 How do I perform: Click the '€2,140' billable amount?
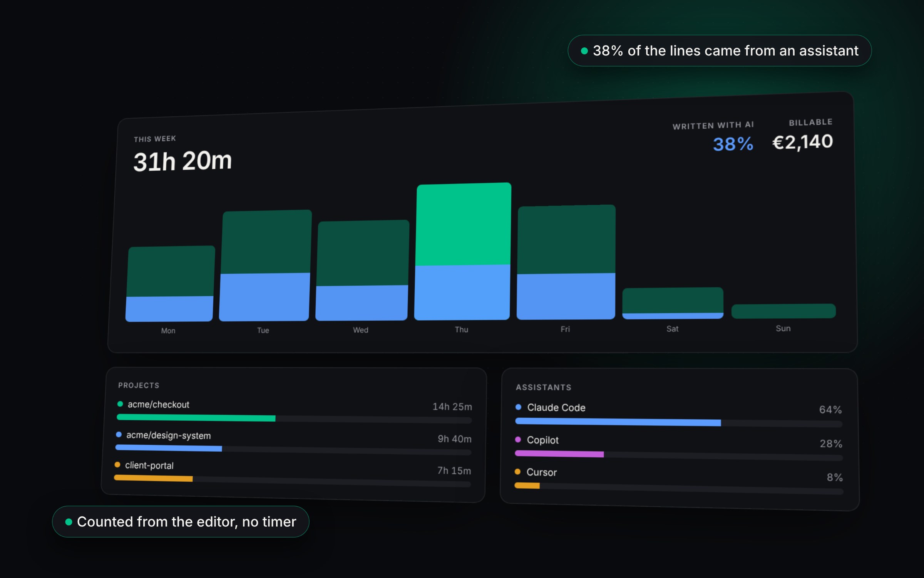point(803,142)
